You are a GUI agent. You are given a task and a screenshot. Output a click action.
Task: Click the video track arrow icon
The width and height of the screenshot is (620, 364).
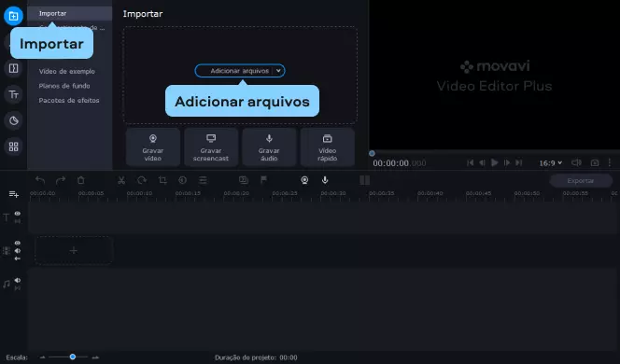tap(18, 259)
